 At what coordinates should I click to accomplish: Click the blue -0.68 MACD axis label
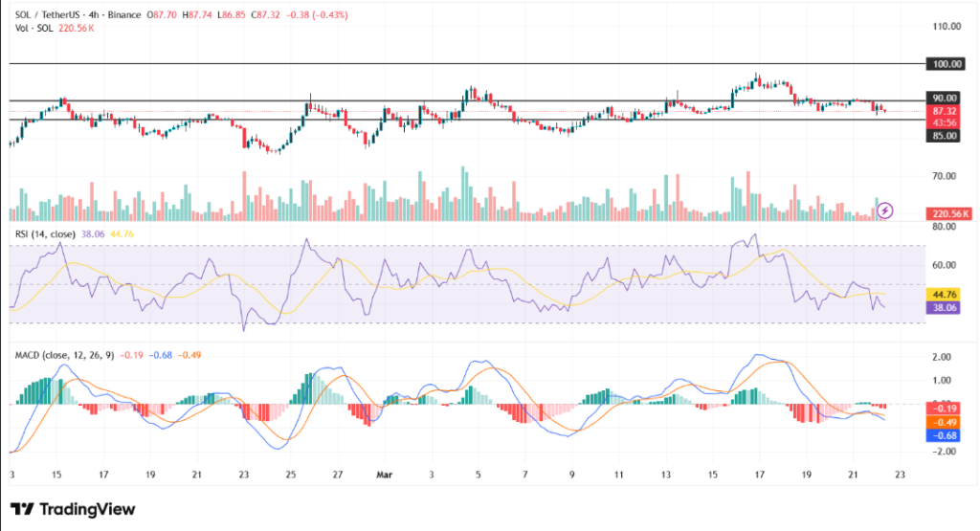[944, 435]
